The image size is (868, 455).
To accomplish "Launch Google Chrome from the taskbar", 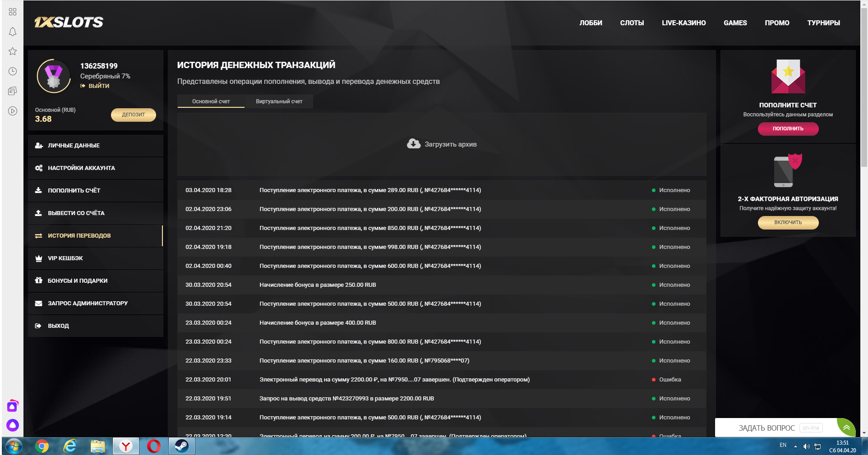I will [x=42, y=446].
